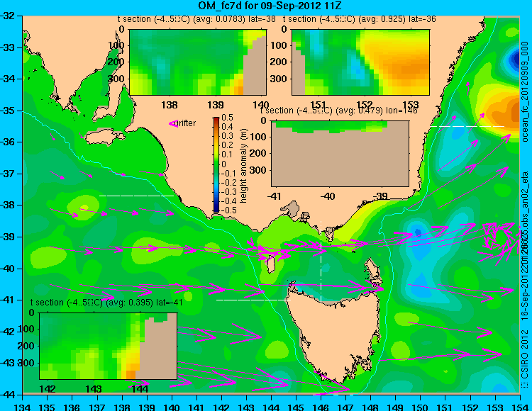532x411 pixels.
Task: Select the 't section lat=-36' inset title
Action: coord(360,19)
